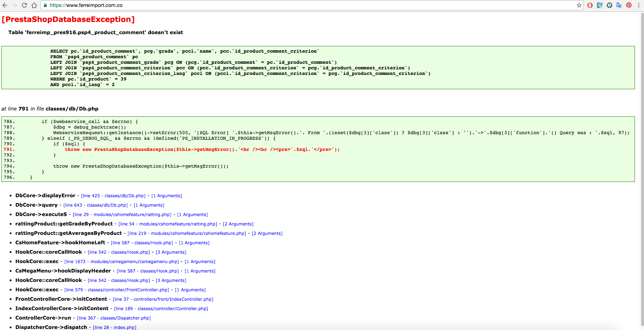Bookmark this page with the star icon

coord(579,5)
